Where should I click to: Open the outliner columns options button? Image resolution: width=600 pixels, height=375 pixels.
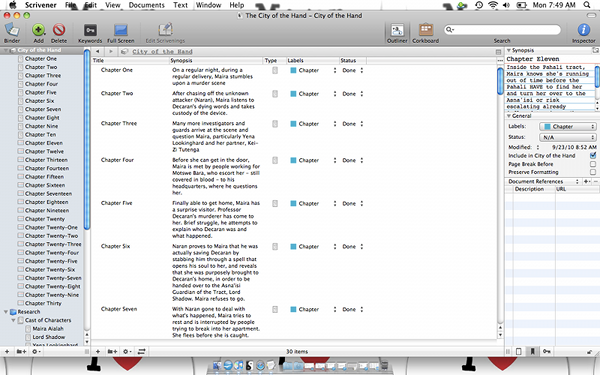(x=500, y=60)
